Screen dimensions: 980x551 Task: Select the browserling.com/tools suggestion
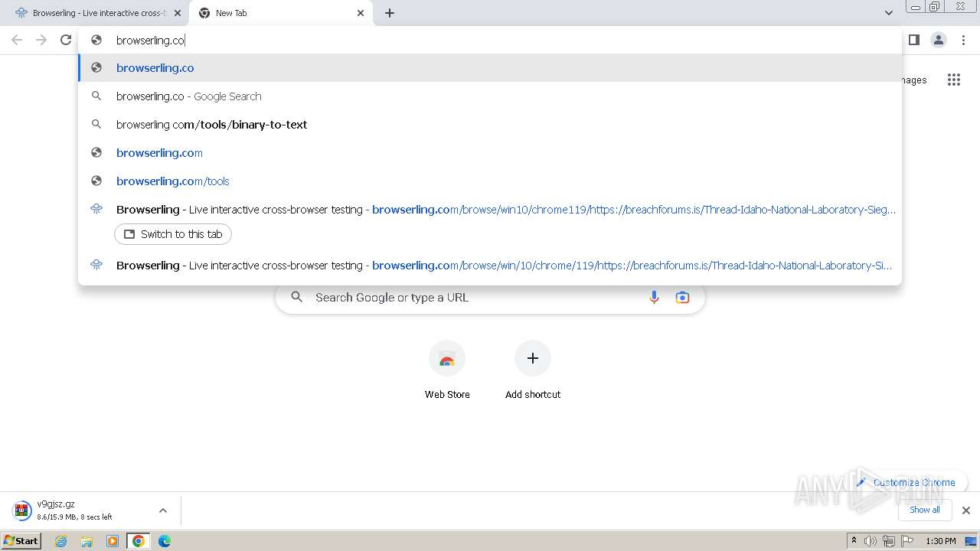pyautogui.click(x=490, y=181)
